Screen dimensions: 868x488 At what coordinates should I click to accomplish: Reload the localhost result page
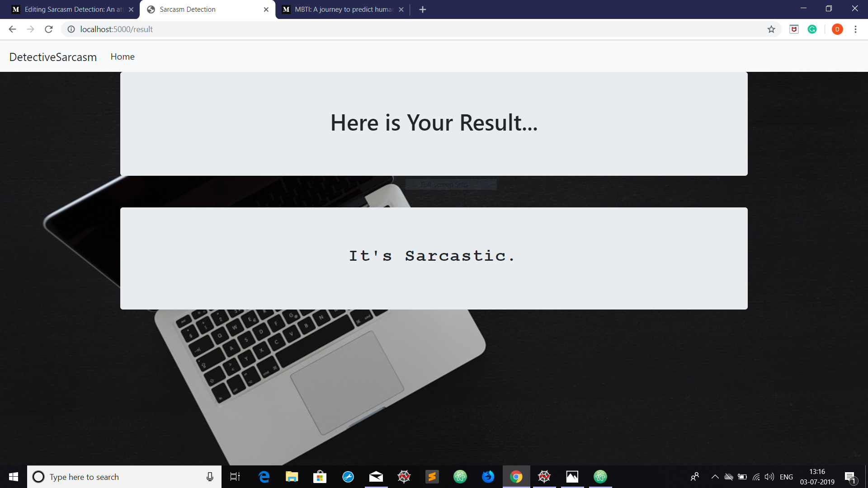tap(49, 29)
